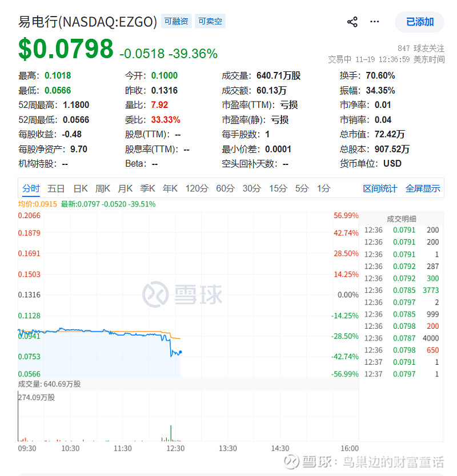Click the 可融资 margin tag
This screenshot has height=476, width=457.
pos(176,22)
